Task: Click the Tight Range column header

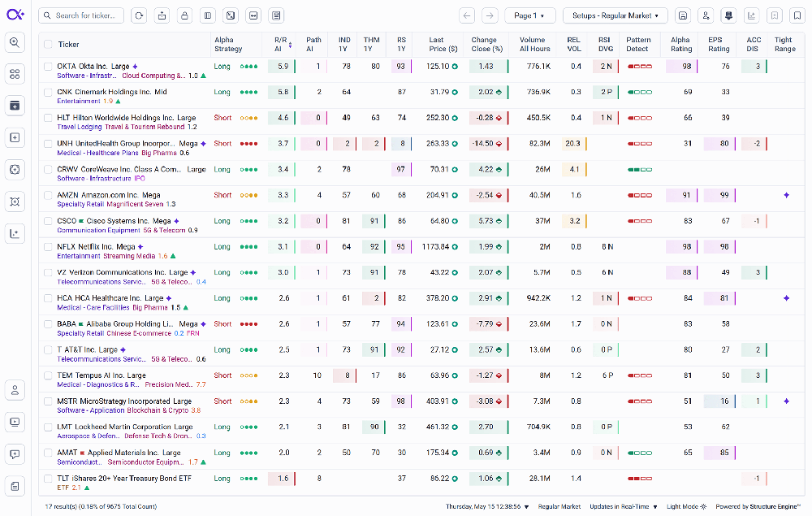Action: (x=784, y=45)
